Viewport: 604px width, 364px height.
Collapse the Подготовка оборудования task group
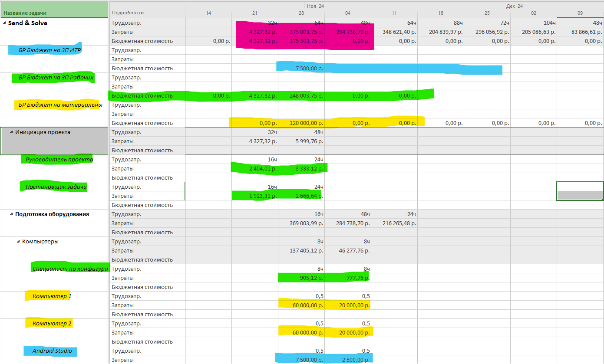click(12, 214)
